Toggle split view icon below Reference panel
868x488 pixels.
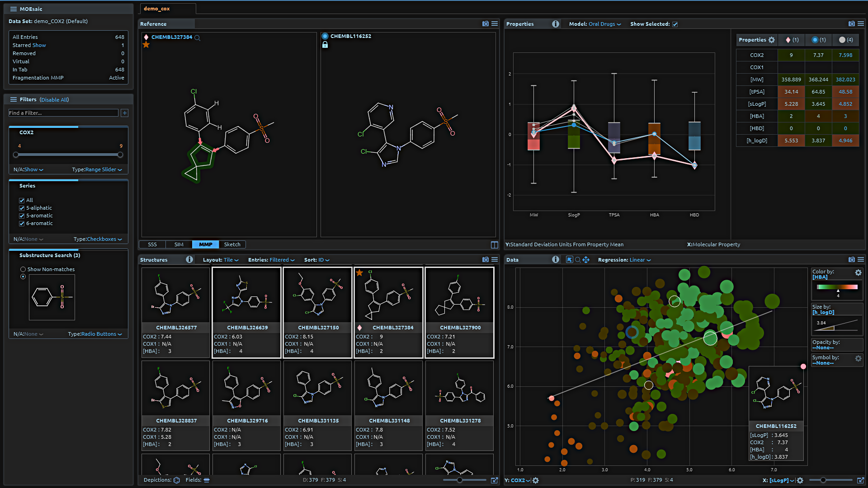pyautogui.click(x=495, y=245)
